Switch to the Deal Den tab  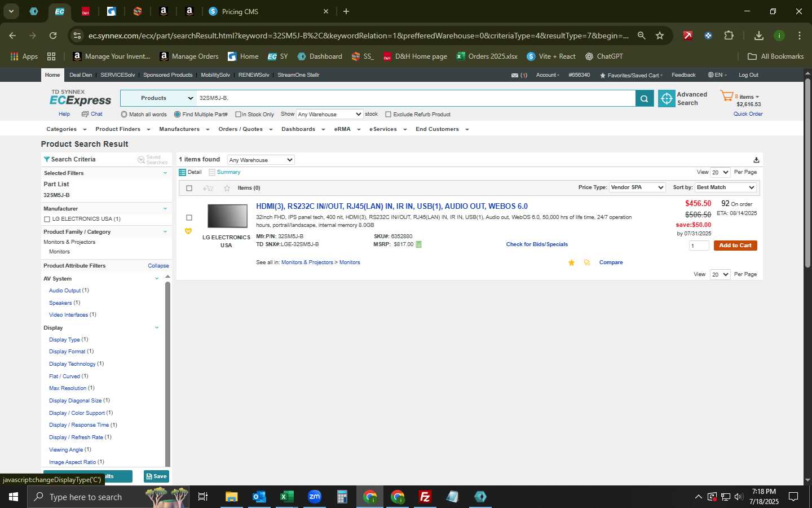[81, 75]
